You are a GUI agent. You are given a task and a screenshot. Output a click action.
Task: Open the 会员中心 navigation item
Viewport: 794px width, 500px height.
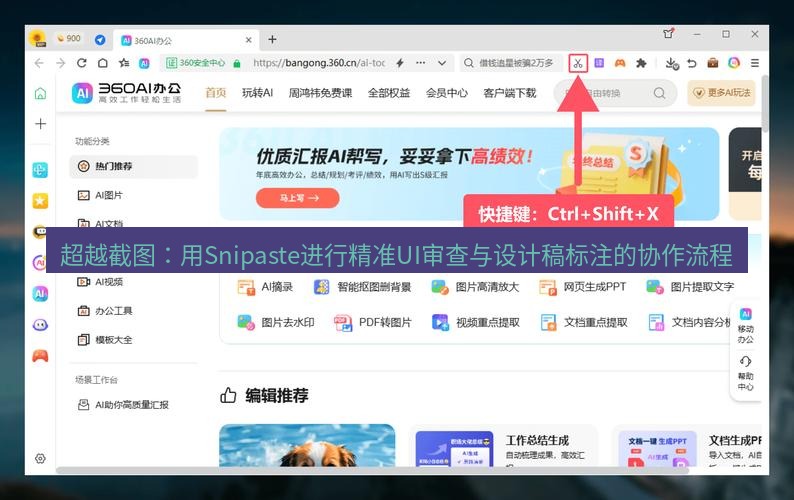[447, 93]
